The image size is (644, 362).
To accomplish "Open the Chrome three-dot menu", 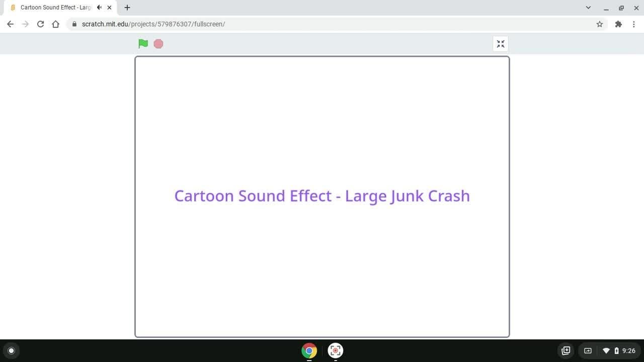I will point(633,24).
